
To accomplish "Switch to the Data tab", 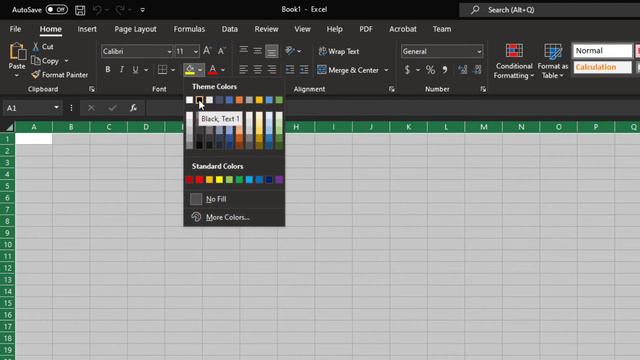I will click(x=229, y=29).
